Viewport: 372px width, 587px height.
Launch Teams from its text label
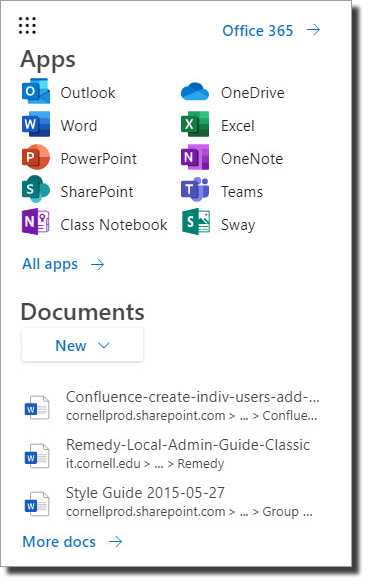242,192
